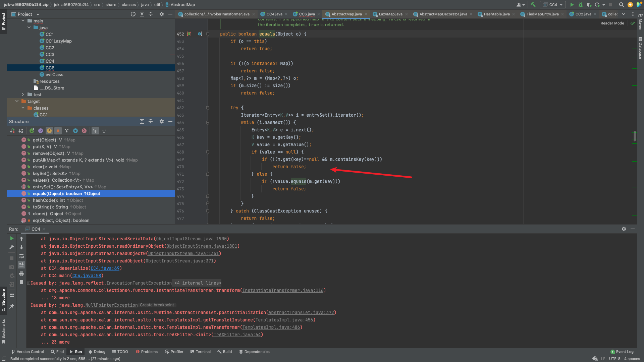Screen dimensions: 644x362
Task: Click the editor vertical scrollbar thumb
Action: click(x=635, y=136)
